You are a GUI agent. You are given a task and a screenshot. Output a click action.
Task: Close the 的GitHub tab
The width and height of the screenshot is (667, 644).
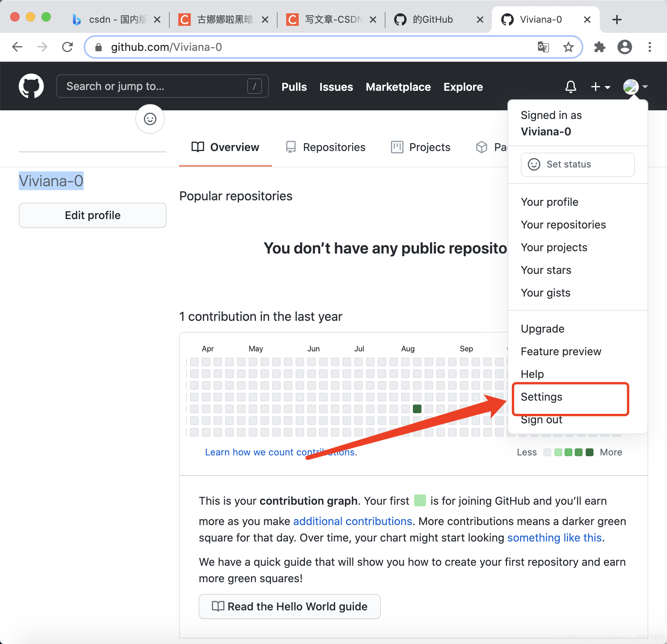pos(480,20)
